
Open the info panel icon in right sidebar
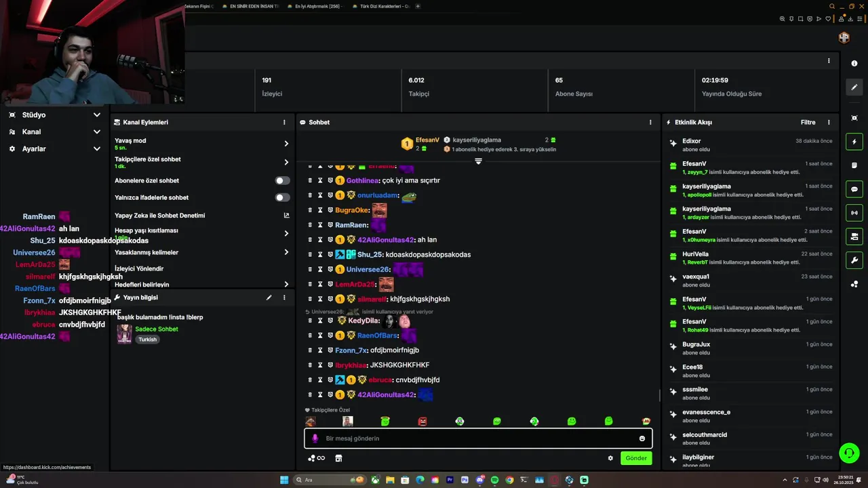[x=854, y=63]
